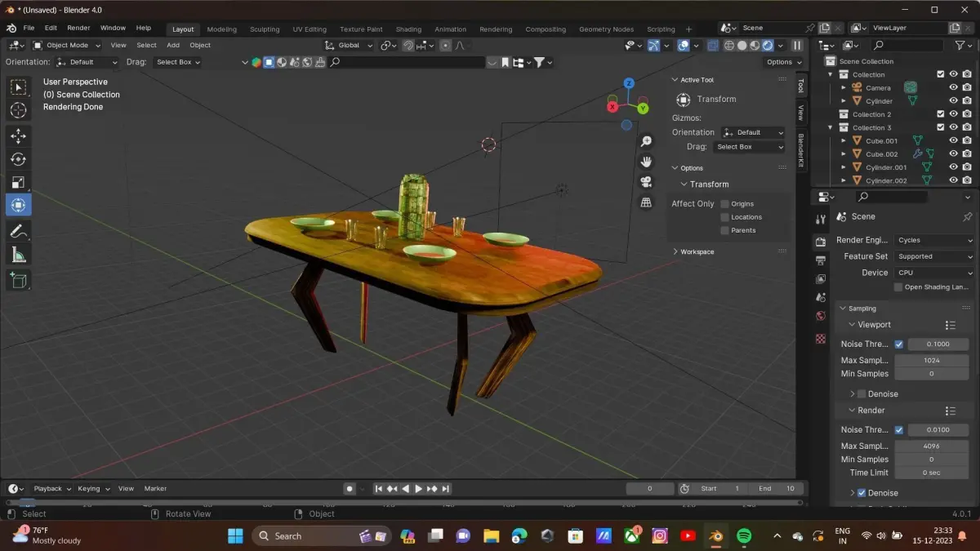Click the Blender logo menu icon
Screen dimensions: 980x551
(13, 28)
